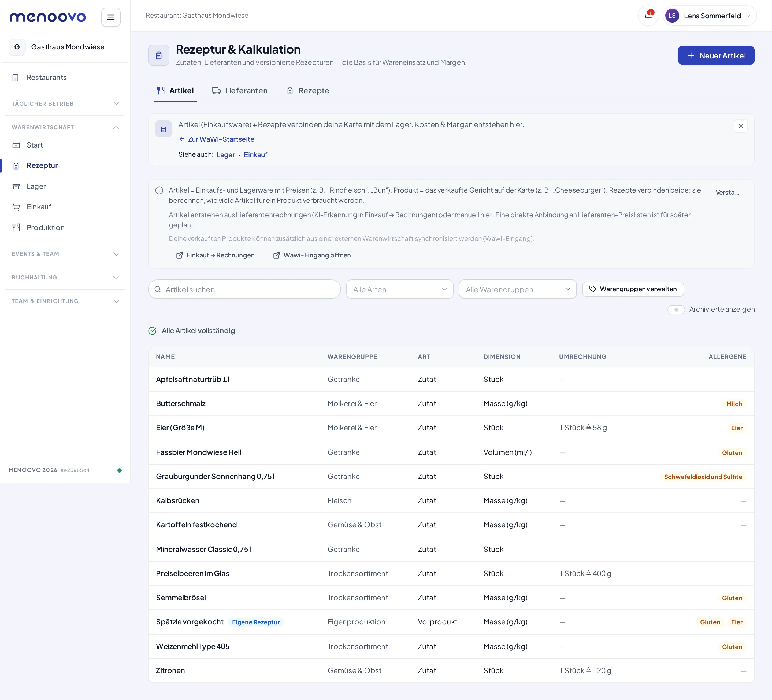Viewport: 772px width, 700px height.
Task: Expand the Täglicher Betrieb section
Action: pos(65,104)
